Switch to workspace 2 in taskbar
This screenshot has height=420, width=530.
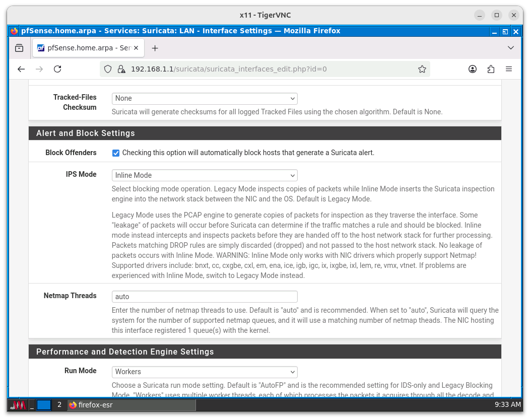pos(59,405)
